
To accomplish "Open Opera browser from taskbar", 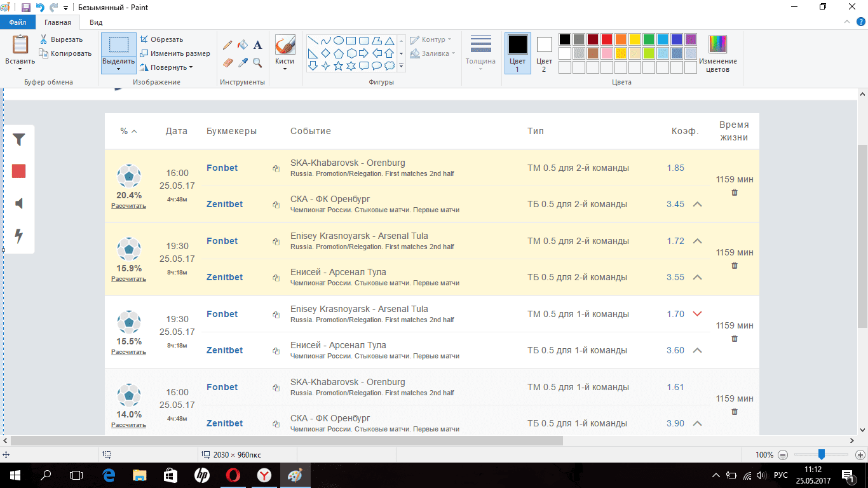I will pos(233,475).
